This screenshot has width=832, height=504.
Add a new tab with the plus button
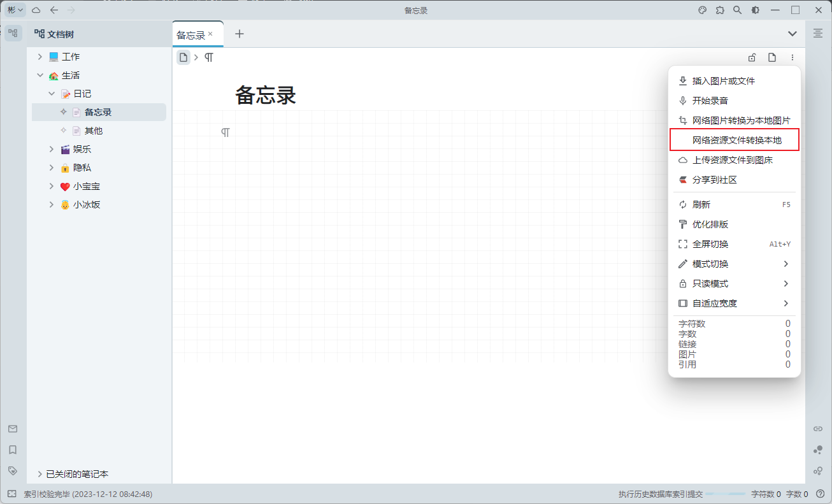240,34
